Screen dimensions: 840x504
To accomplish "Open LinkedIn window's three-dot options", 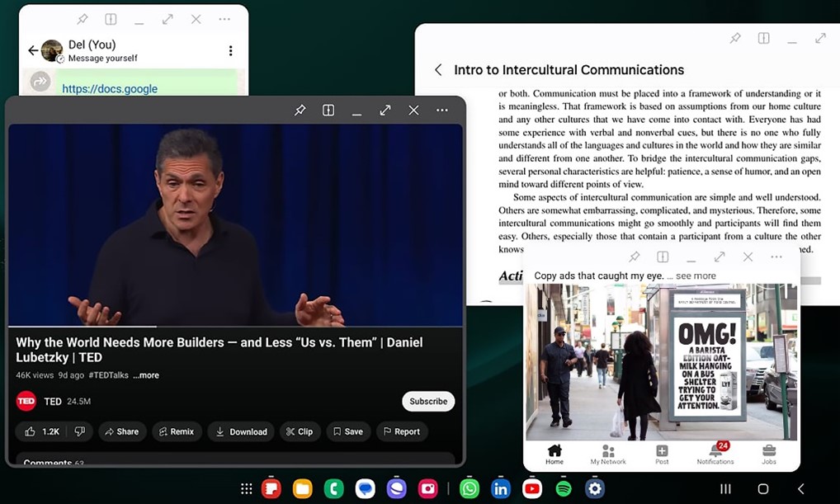I will tap(776, 257).
